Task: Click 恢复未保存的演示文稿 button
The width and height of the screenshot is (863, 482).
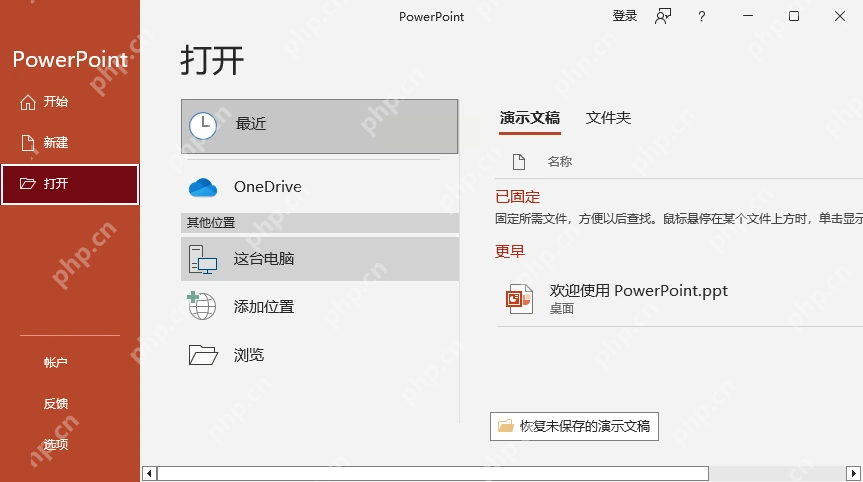Action: (574, 426)
